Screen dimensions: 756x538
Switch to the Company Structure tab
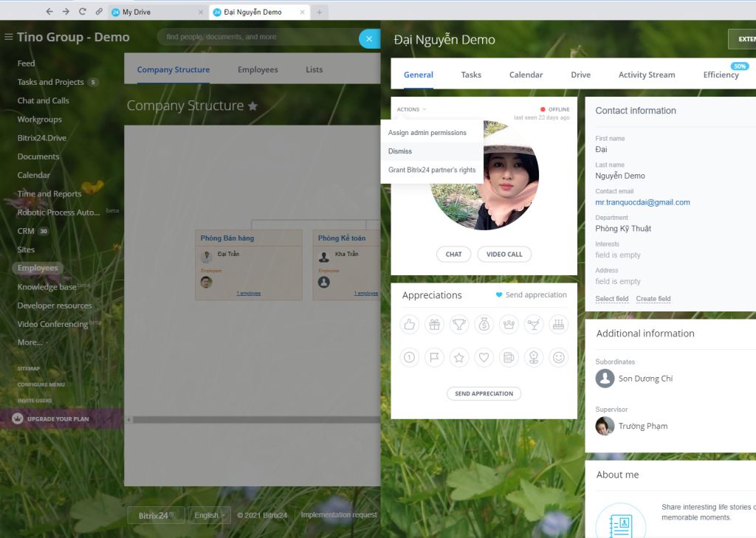173,69
